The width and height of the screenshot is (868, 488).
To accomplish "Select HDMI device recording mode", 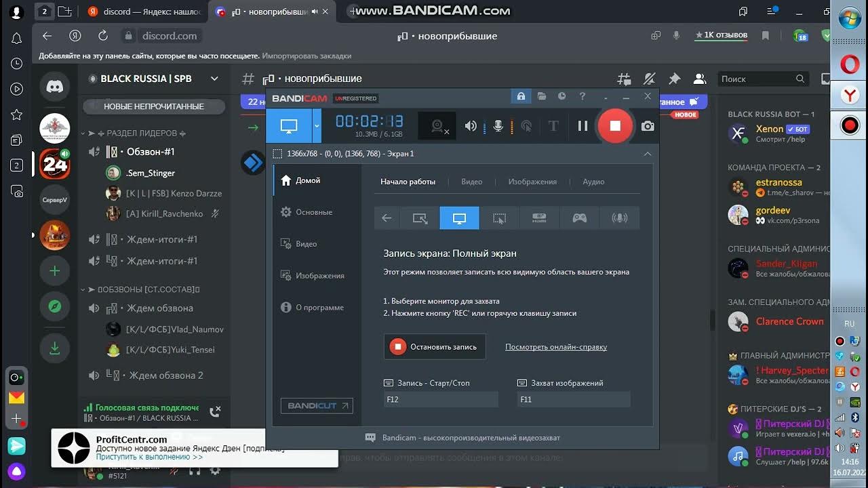I will pyautogui.click(x=539, y=218).
